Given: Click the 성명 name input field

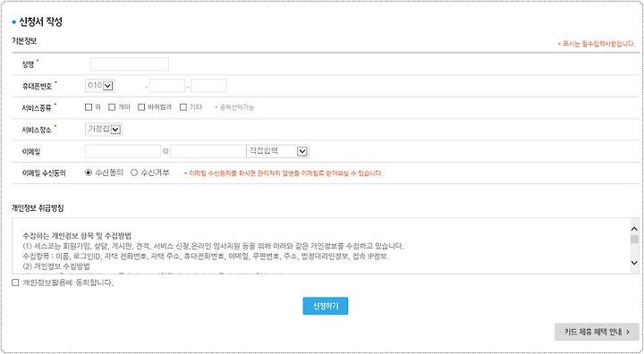Looking at the screenshot, I should click(x=130, y=64).
